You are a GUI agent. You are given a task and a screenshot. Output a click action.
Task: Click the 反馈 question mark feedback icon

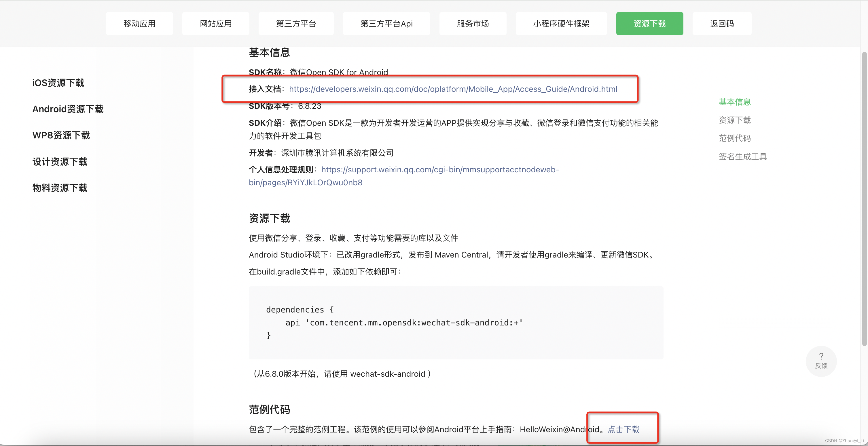821,360
